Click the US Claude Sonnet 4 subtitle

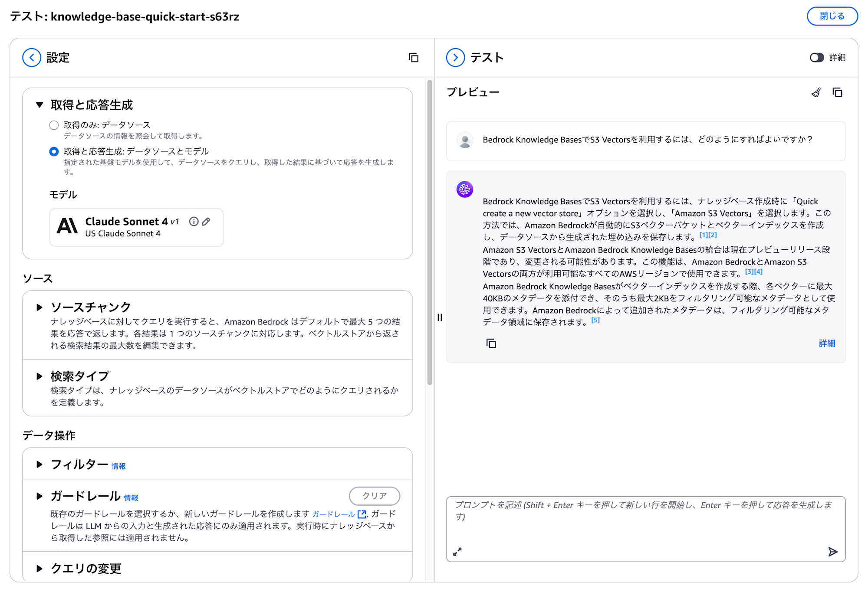pos(123,234)
